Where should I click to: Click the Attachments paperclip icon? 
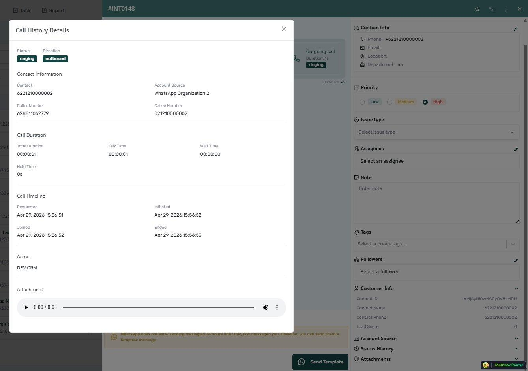coord(357,359)
